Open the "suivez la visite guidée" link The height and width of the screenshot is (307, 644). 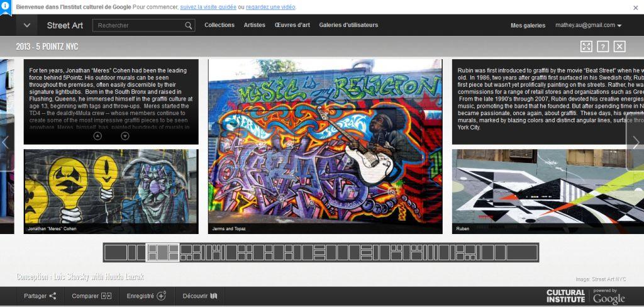click(x=208, y=7)
